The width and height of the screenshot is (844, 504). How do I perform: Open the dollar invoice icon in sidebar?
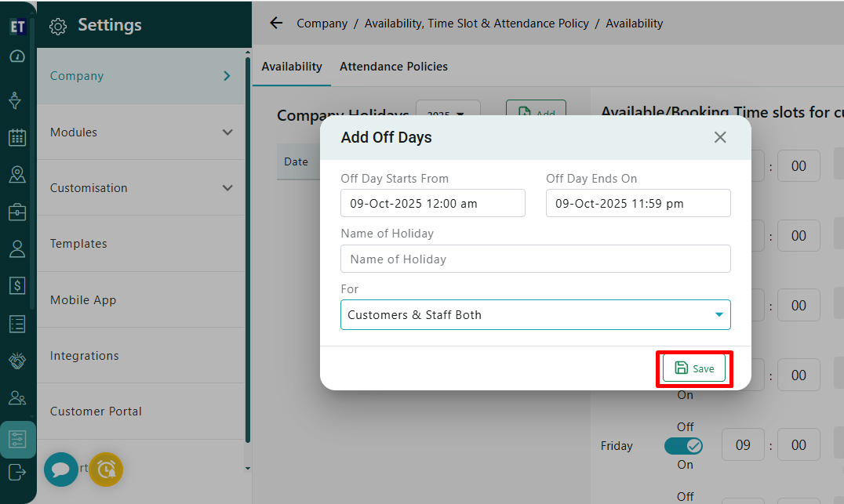point(17,286)
